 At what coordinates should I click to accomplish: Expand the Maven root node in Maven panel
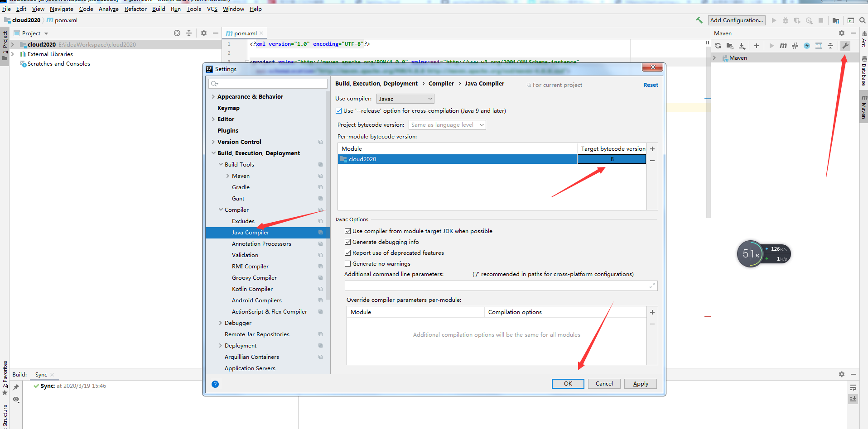(714, 58)
